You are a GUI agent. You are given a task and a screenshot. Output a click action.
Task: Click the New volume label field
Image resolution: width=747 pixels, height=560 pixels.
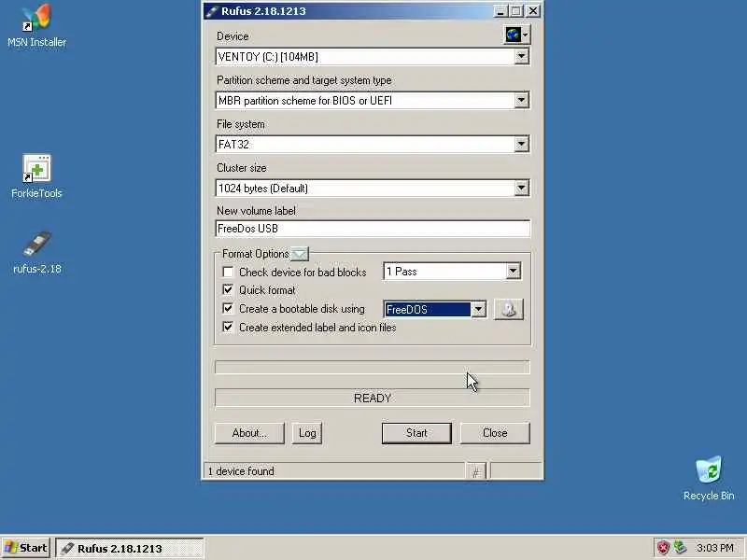point(373,229)
